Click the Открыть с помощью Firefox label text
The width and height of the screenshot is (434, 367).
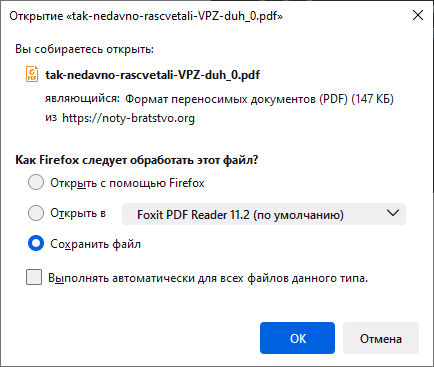click(x=127, y=183)
